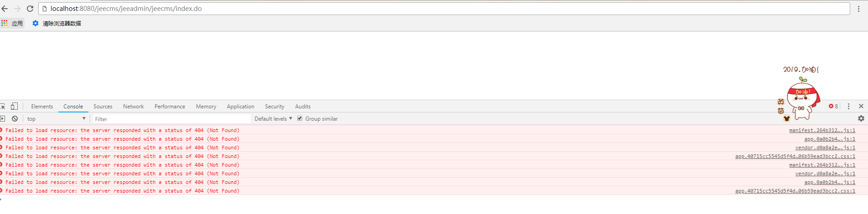
Task: Click the apps grid bookmark icon
Action: coord(5,23)
